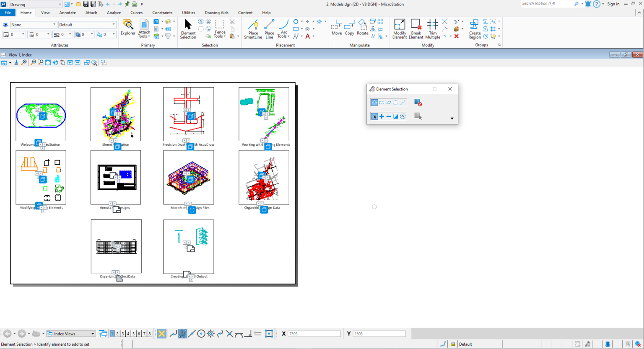Open the File tab
Screen dimensions: 644x349
[x=8, y=13]
